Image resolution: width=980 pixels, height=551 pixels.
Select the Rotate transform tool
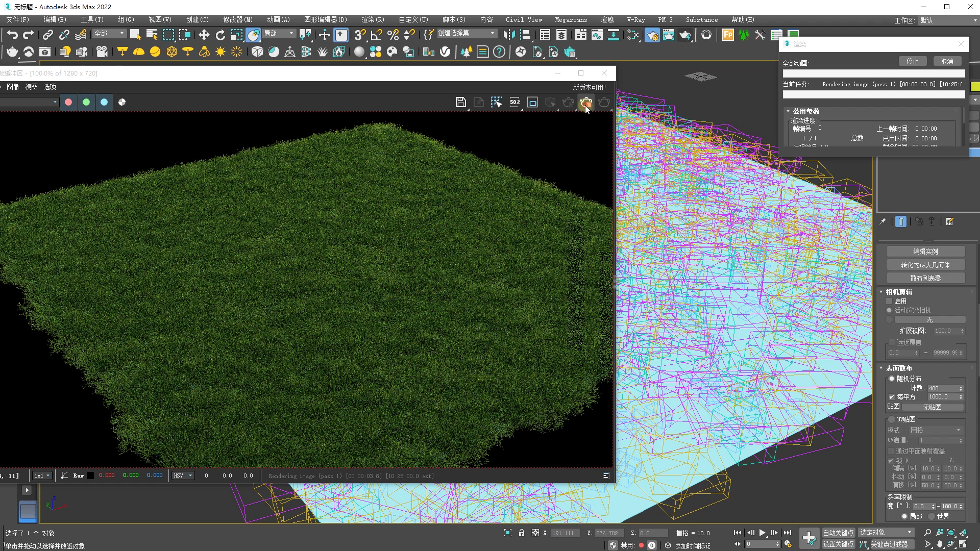[x=220, y=35]
